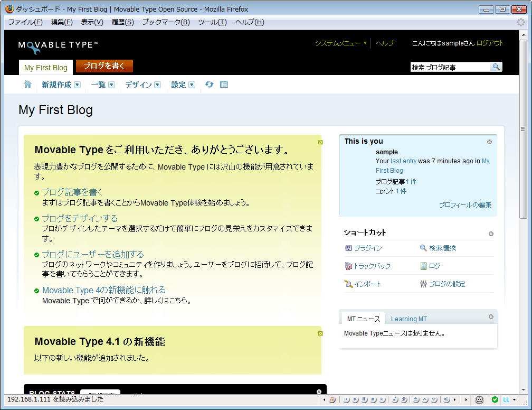This screenshot has height=410, width=532.
Task: Click the stop button in status bar
Action: tap(373, 399)
